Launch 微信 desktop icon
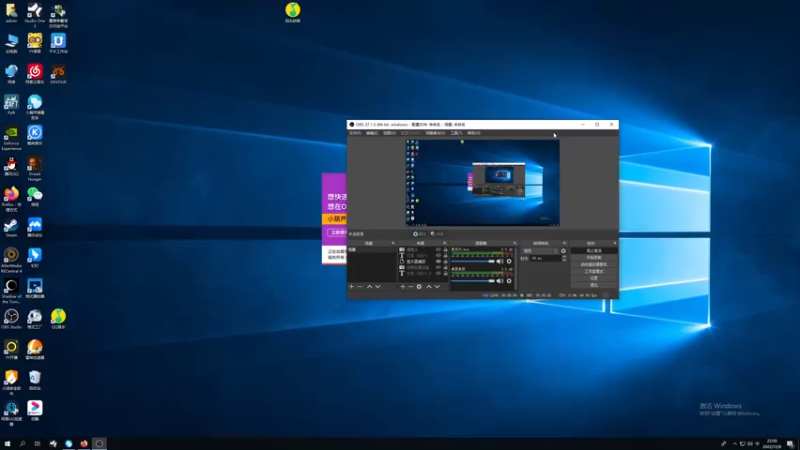The height and width of the screenshot is (450, 800). coord(35,197)
